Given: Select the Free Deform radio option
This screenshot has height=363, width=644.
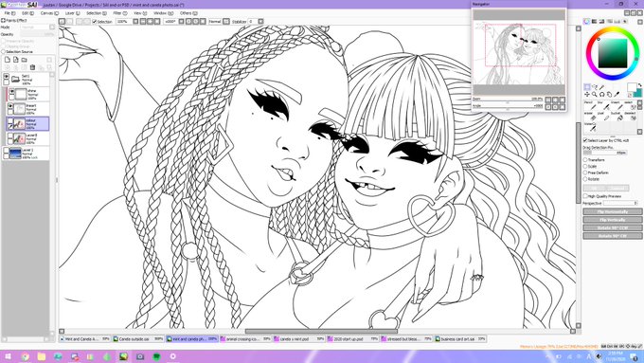Looking at the screenshot, I should point(585,172).
